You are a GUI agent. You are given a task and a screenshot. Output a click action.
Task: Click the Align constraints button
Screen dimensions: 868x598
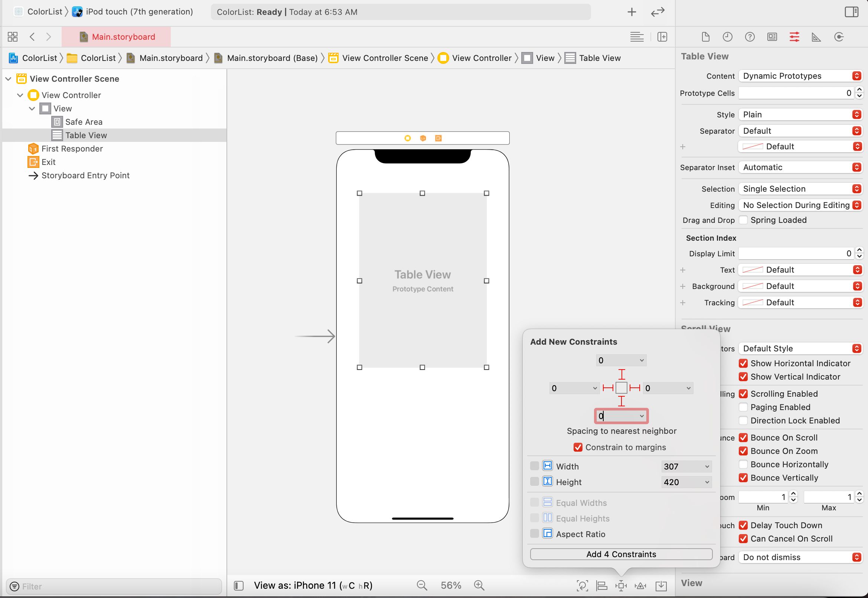coord(601,586)
